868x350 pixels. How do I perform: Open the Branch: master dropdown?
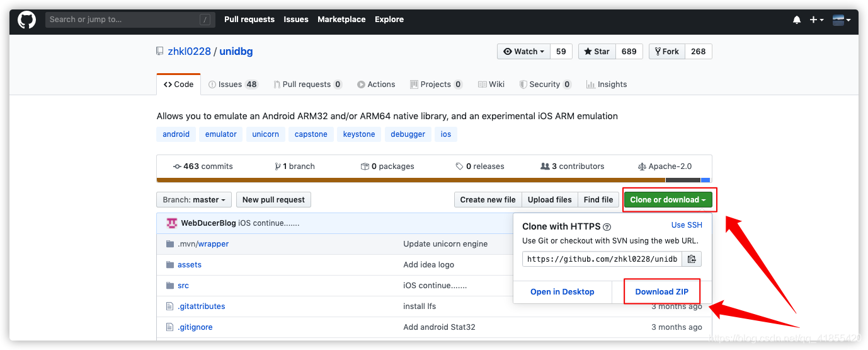pos(194,200)
